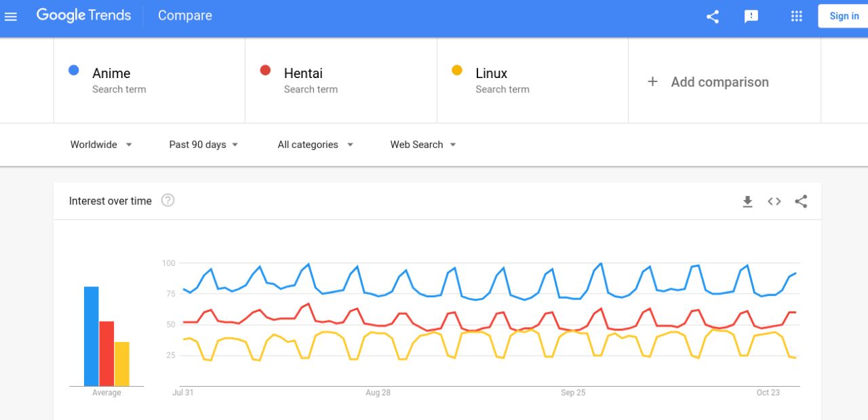Viewport: 868px width, 420px height.
Task: Select the Anime search term box
Action: [x=149, y=80]
